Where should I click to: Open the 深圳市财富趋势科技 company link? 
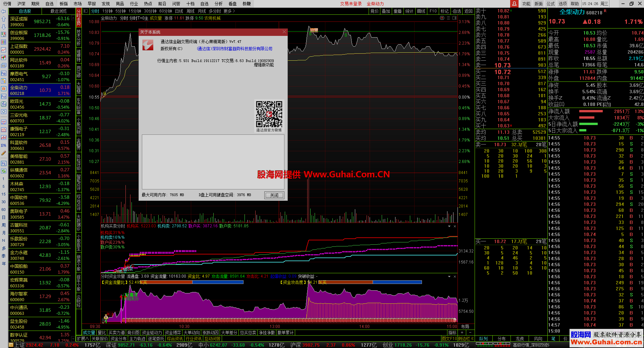pos(234,49)
